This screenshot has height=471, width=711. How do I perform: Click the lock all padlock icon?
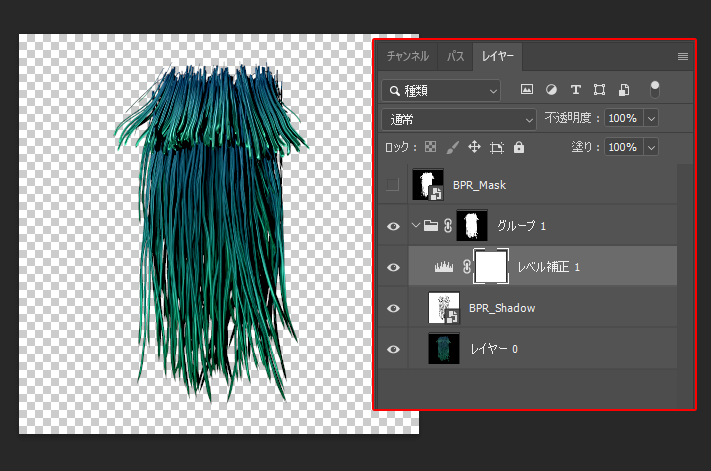pyautogui.click(x=518, y=147)
